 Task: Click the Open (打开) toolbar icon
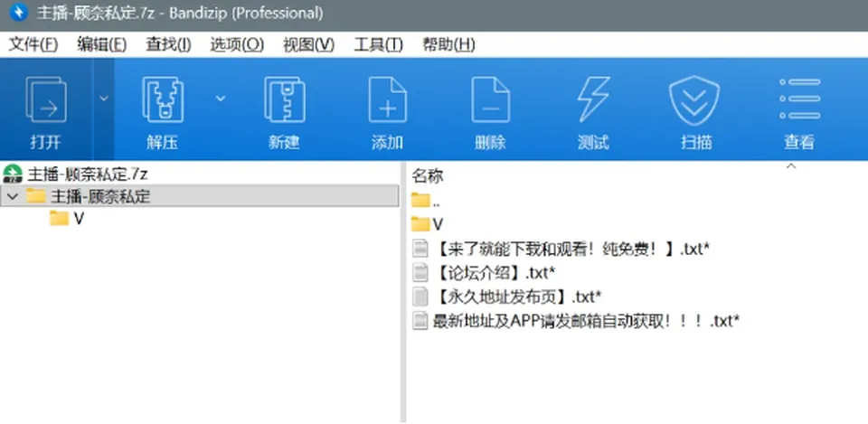click(x=46, y=100)
